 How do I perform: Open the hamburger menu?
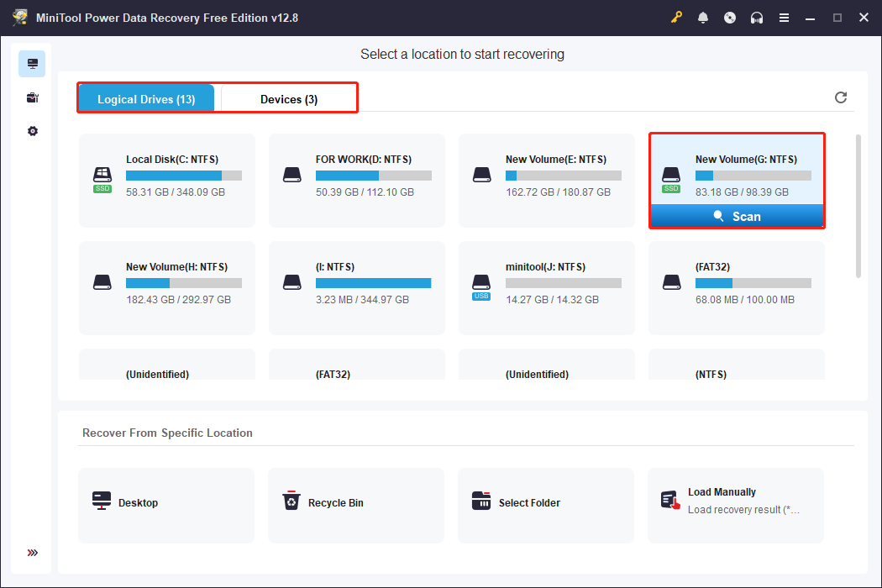[784, 18]
